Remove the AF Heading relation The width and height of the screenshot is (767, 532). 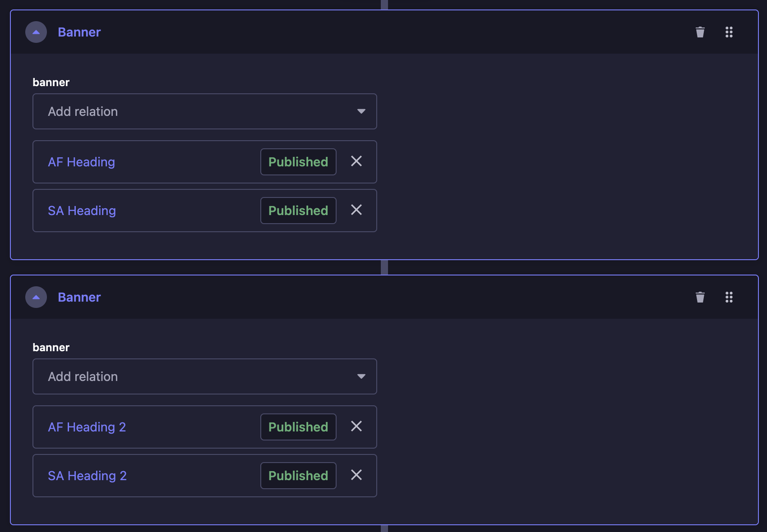click(356, 161)
